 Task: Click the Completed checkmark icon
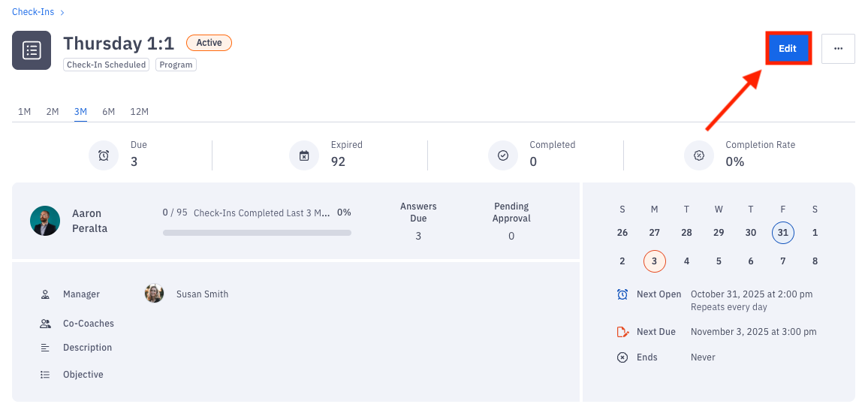click(x=503, y=155)
